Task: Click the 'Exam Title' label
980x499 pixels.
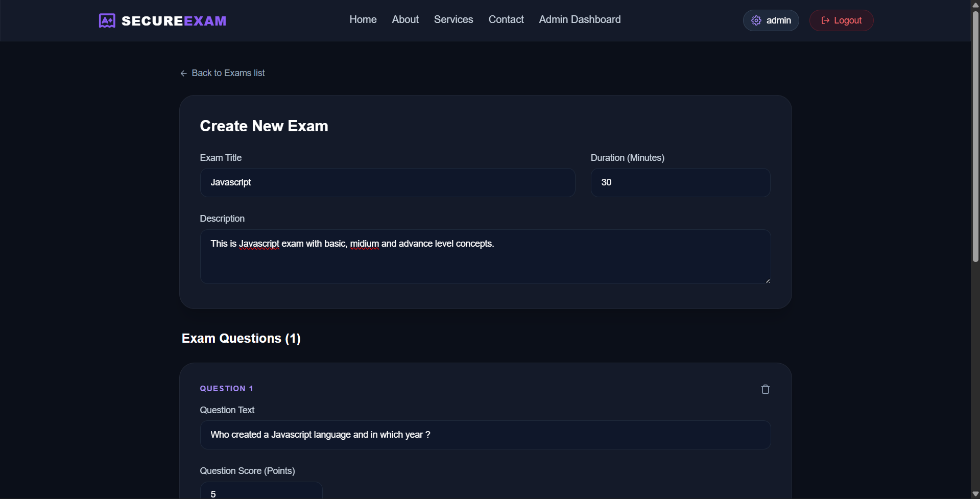Action: pyautogui.click(x=221, y=158)
